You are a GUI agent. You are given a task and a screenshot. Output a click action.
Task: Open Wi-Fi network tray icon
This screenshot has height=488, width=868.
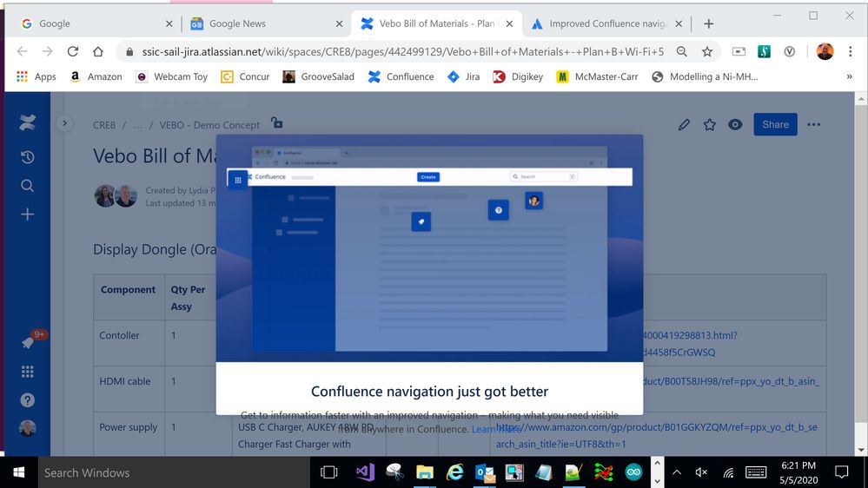coord(728,472)
